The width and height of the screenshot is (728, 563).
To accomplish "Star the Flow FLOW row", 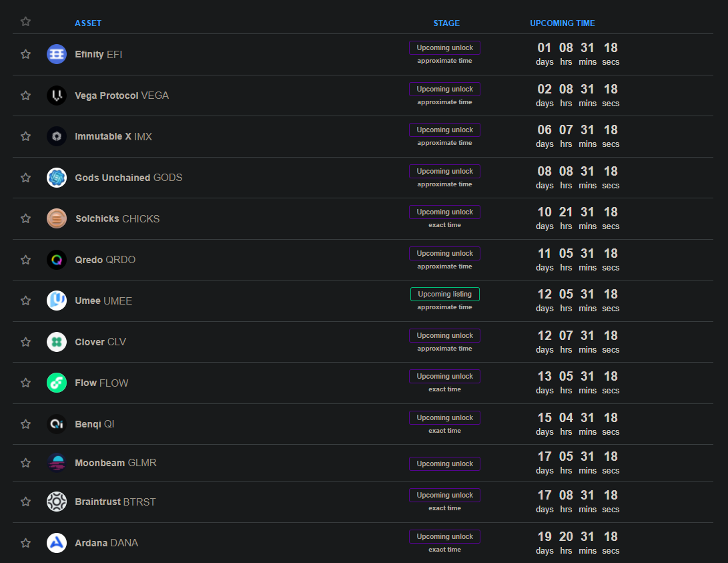I will coord(25,383).
